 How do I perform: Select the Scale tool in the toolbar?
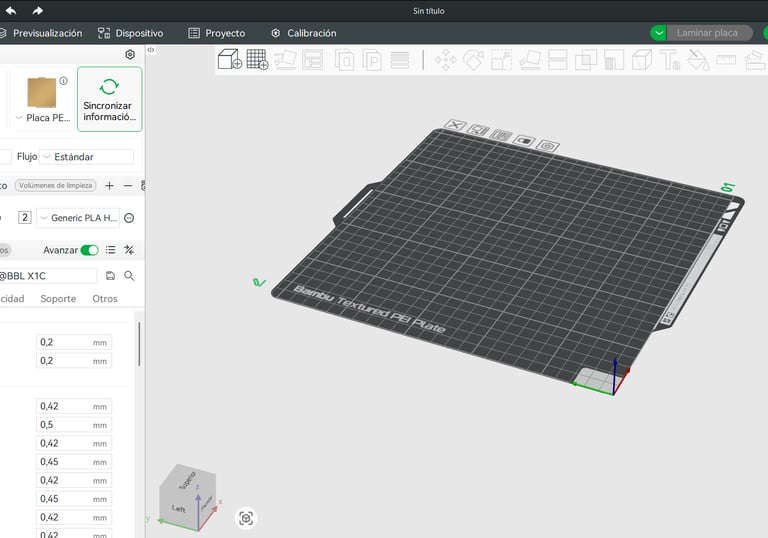(x=501, y=60)
